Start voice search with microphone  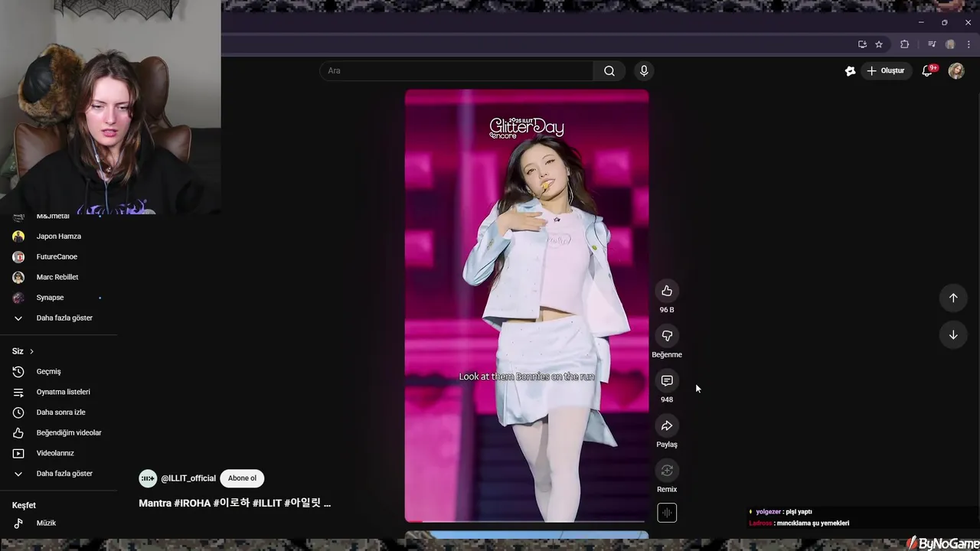pyautogui.click(x=644, y=70)
